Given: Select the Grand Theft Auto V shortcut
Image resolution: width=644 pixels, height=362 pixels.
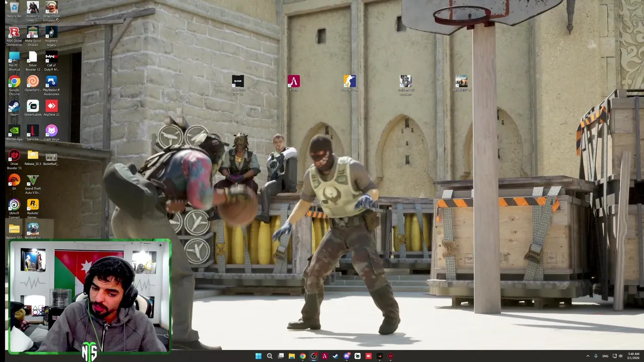Looking at the screenshot, I should point(33,185).
